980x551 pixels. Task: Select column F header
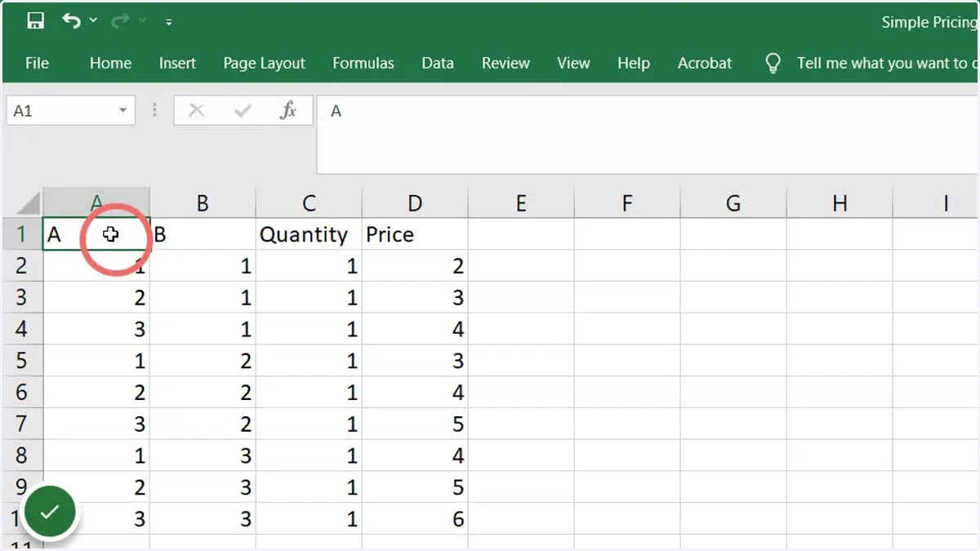[x=627, y=203]
